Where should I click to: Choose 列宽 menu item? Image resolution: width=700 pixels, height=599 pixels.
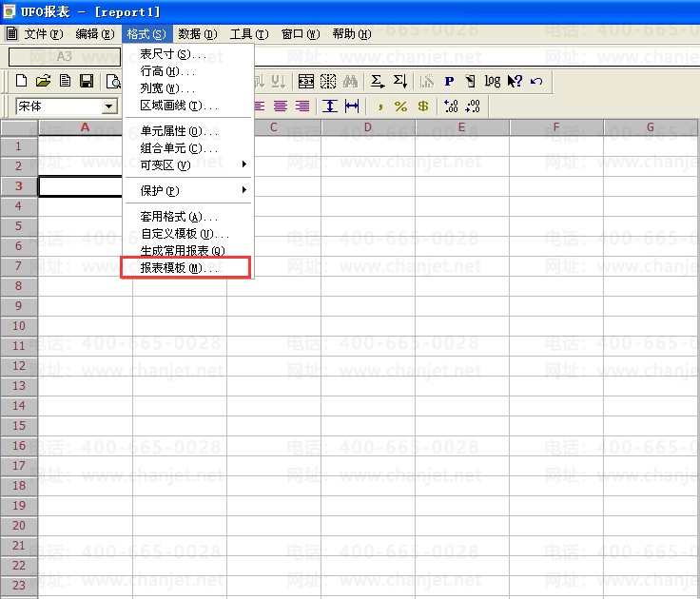pos(187,87)
